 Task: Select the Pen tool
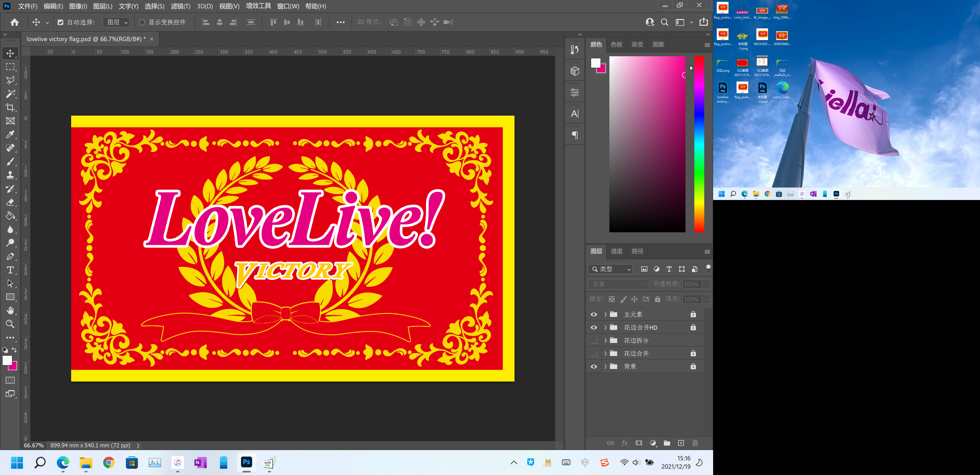point(10,257)
